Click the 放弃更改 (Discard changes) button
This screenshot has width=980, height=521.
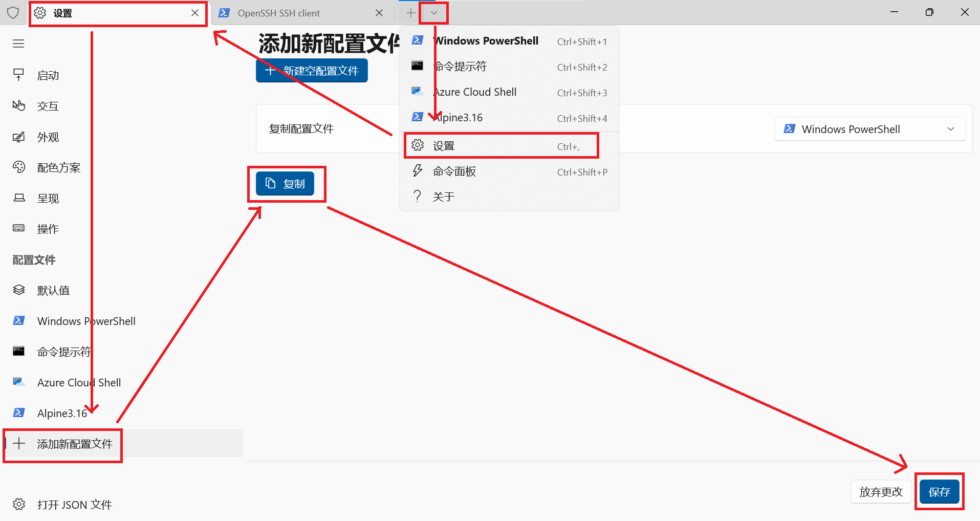click(x=881, y=492)
